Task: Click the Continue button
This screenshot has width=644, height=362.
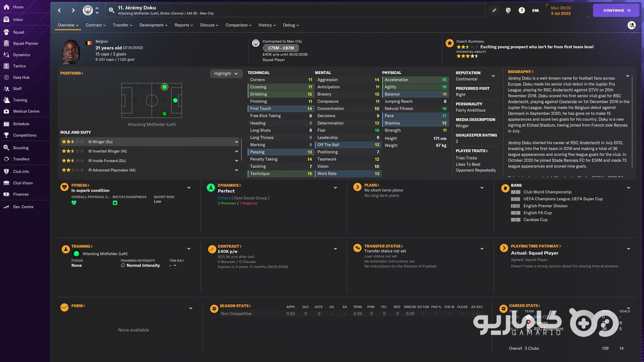Action: click(x=616, y=10)
